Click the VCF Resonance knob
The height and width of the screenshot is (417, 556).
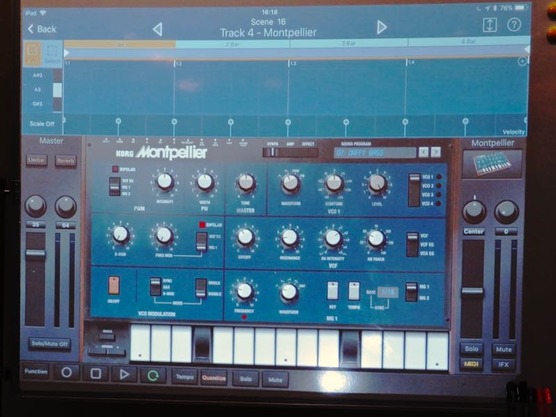[290, 238]
